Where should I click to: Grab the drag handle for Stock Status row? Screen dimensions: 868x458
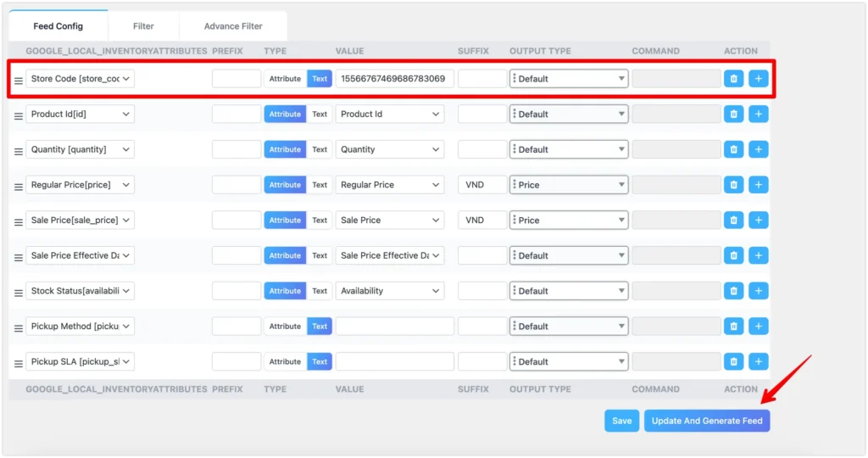tap(19, 293)
